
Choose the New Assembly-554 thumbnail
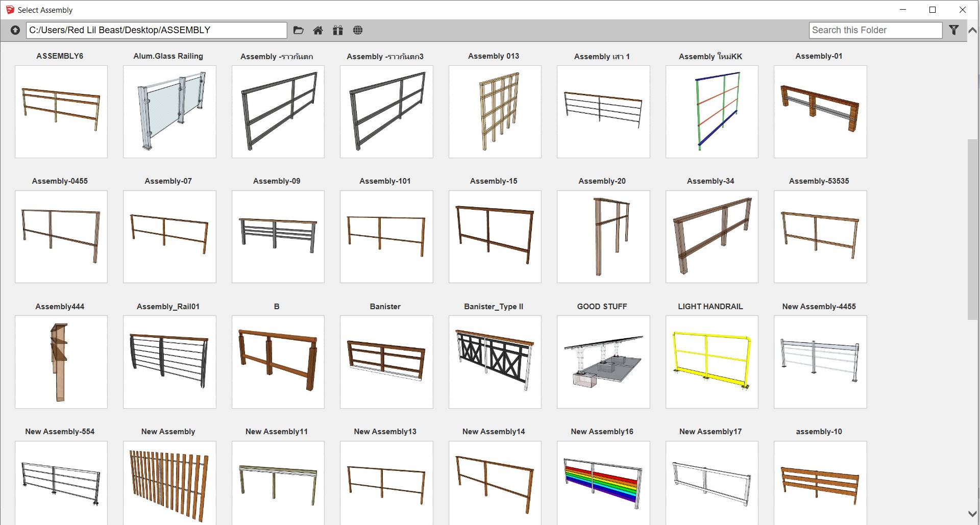(61, 483)
